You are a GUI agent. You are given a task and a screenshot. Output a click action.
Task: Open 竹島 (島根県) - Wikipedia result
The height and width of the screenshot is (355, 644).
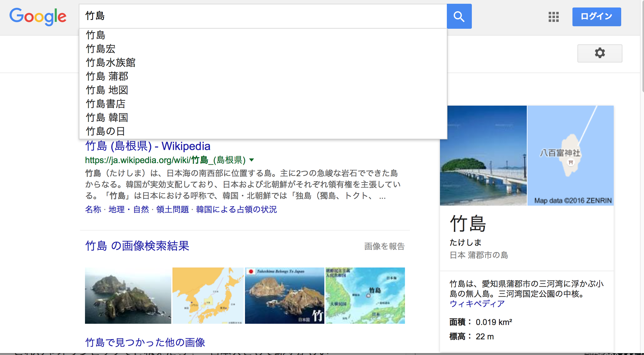(147, 146)
